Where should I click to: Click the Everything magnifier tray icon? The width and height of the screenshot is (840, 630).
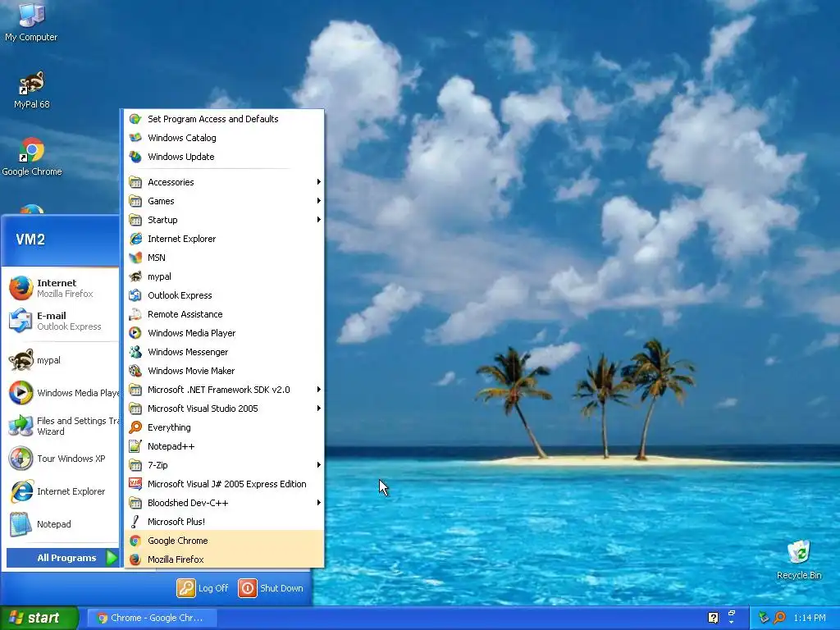click(x=780, y=618)
